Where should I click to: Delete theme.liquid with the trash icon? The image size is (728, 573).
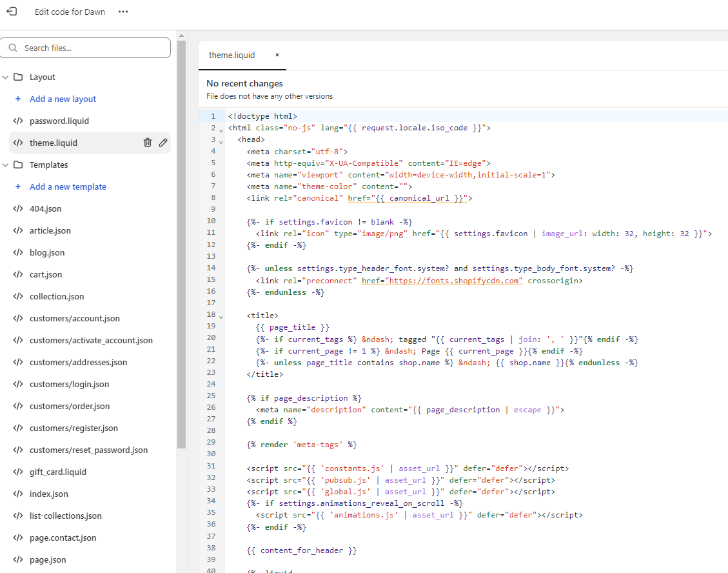coord(148,143)
